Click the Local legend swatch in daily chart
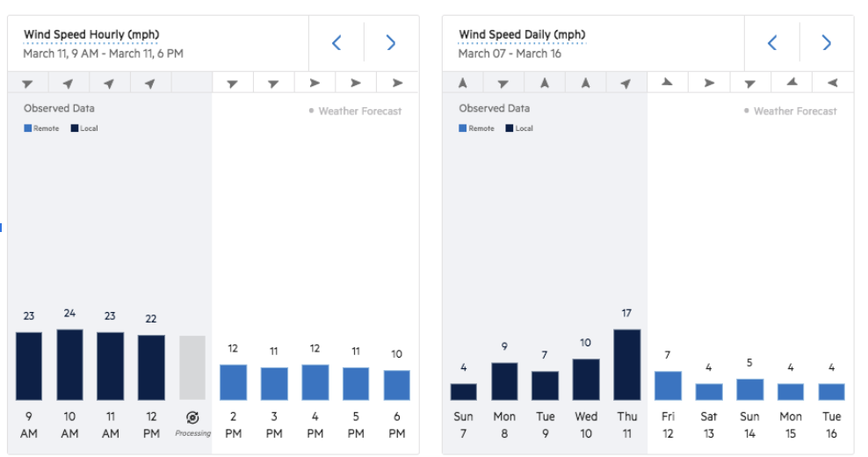Screen dimensions: 868x457 pyautogui.click(x=510, y=128)
